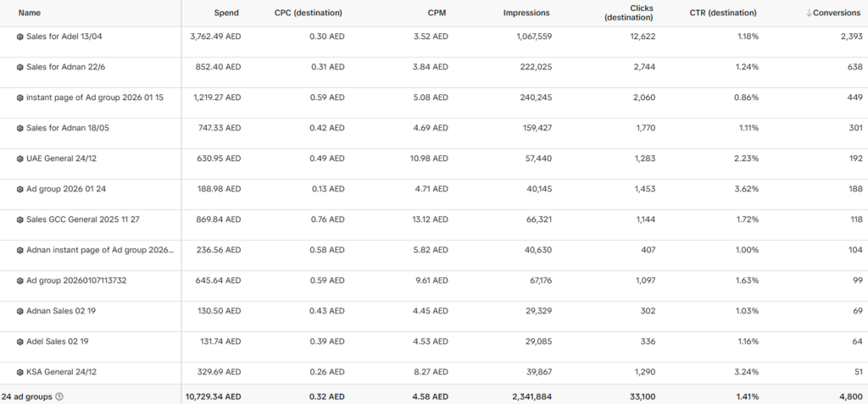Viewport: 868px width, 404px height.
Task: Click the icon beside Ad group 20260107113732
Action: click(x=20, y=280)
